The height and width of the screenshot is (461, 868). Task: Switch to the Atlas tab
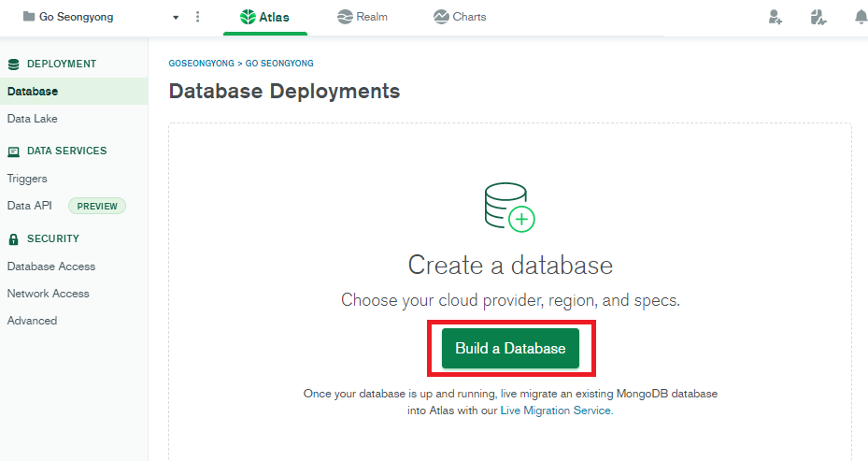point(265,17)
